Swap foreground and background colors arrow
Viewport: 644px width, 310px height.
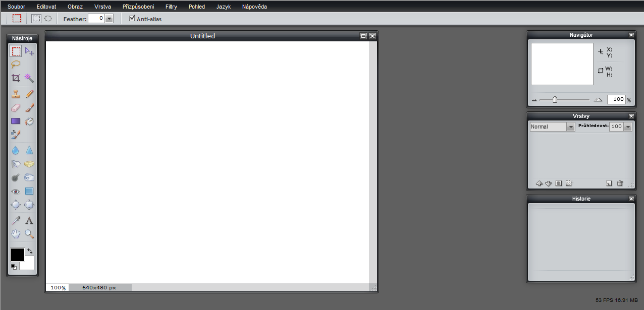[30, 251]
